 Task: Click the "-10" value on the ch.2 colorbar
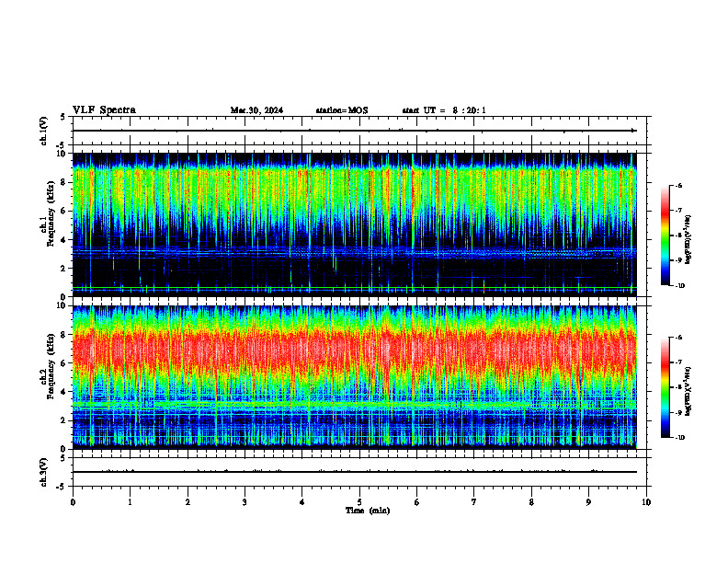[679, 438]
